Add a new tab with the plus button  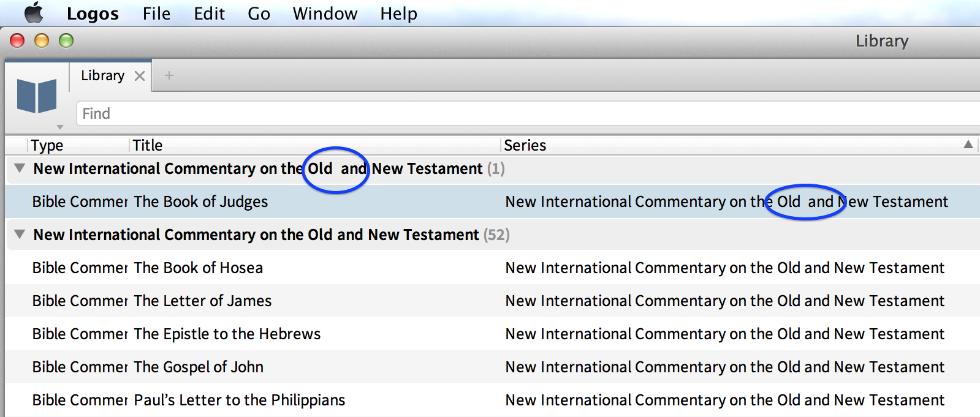pyautogui.click(x=169, y=75)
